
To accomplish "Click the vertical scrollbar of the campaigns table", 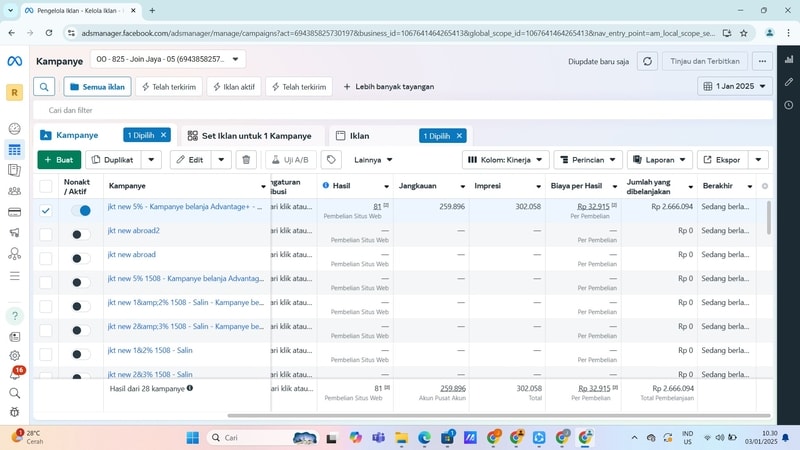I will 769,218.
